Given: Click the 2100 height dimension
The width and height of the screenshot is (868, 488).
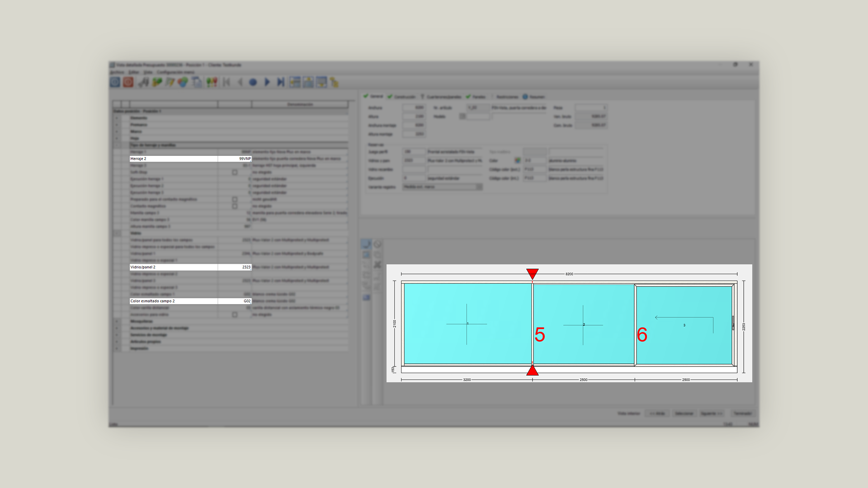Looking at the screenshot, I should click(x=394, y=324).
